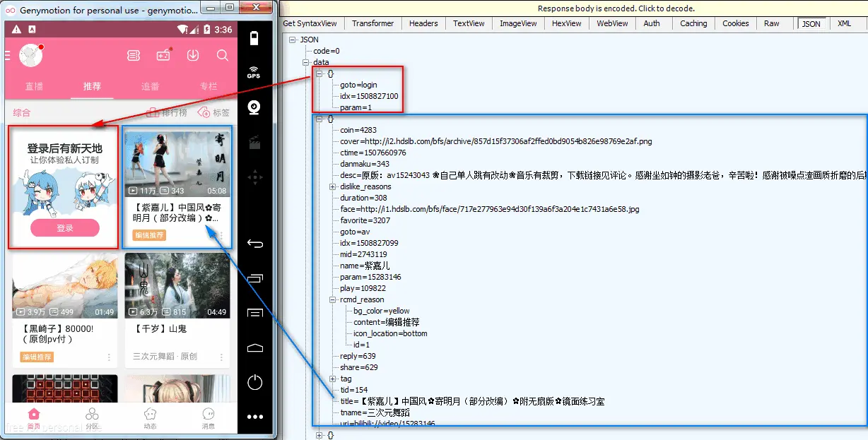Image resolution: width=868 pixels, height=440 pixels.
Task: Switch to the 推荐 tab
Action: (92, 86)
